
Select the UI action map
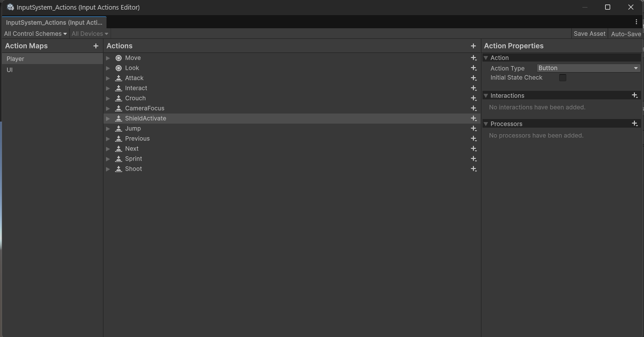52,70
